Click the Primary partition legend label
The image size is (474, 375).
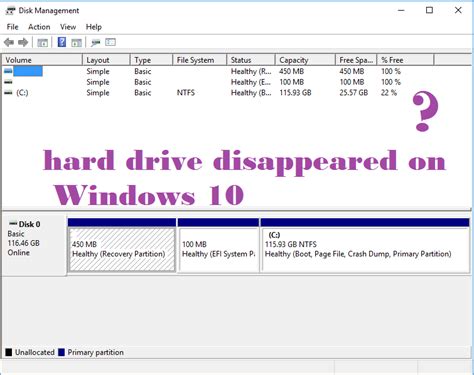point(96,352)
